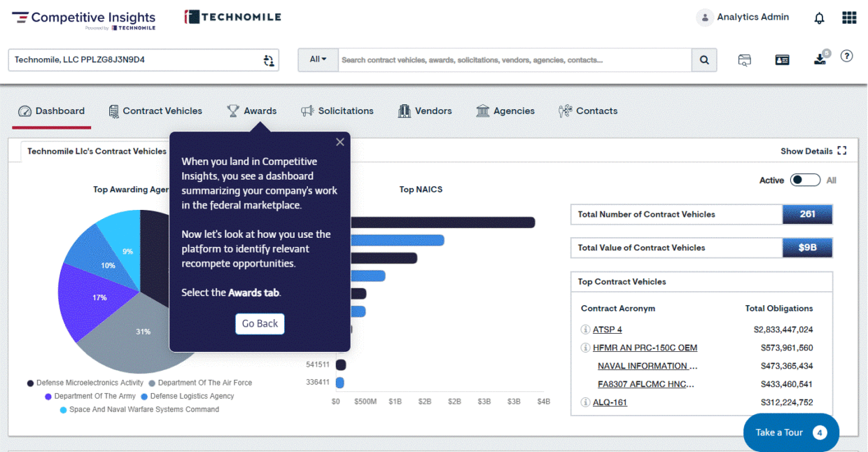The width and height of the screenshot is (868, 452).
Task: Click the Analytics Admin user name
Action: [752, 17]
